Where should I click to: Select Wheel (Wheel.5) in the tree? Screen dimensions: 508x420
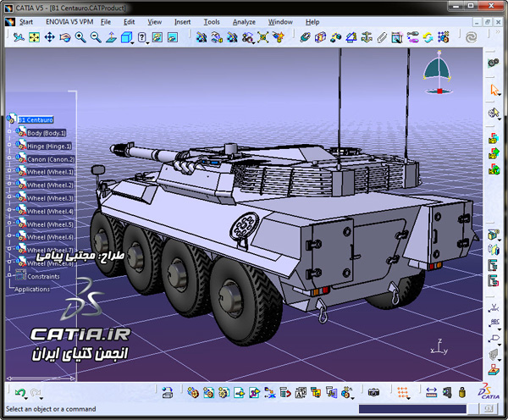[50, 224]
